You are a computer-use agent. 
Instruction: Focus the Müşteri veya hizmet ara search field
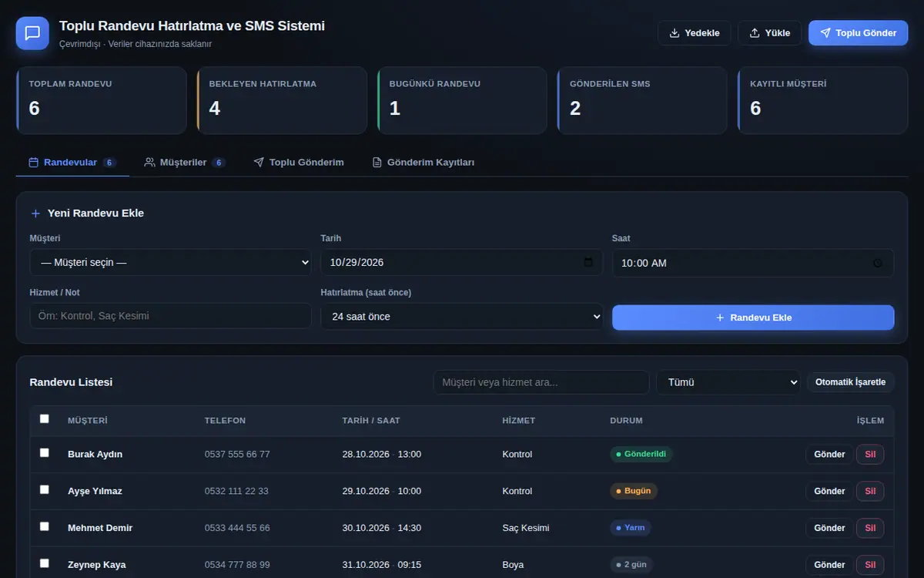(541, 381)
